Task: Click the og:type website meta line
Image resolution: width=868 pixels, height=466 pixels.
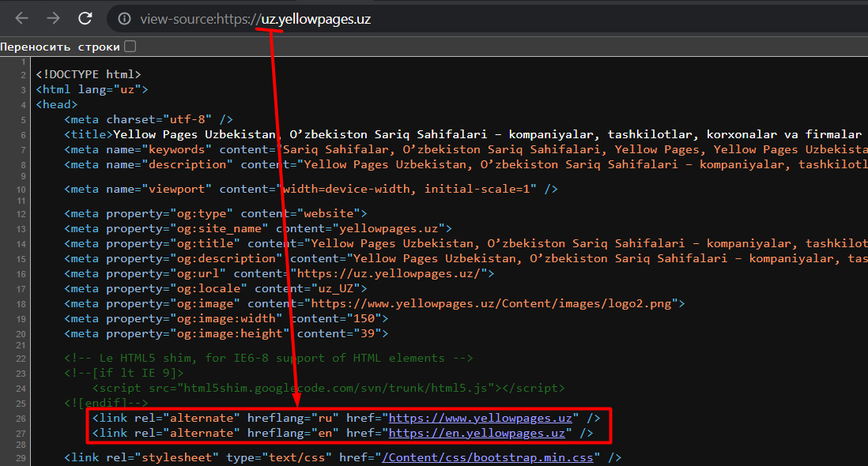Action: pos(215,213)
